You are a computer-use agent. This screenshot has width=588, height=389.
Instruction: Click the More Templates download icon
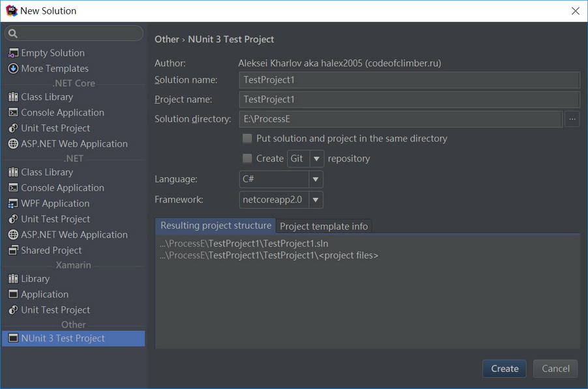point(13,68)
